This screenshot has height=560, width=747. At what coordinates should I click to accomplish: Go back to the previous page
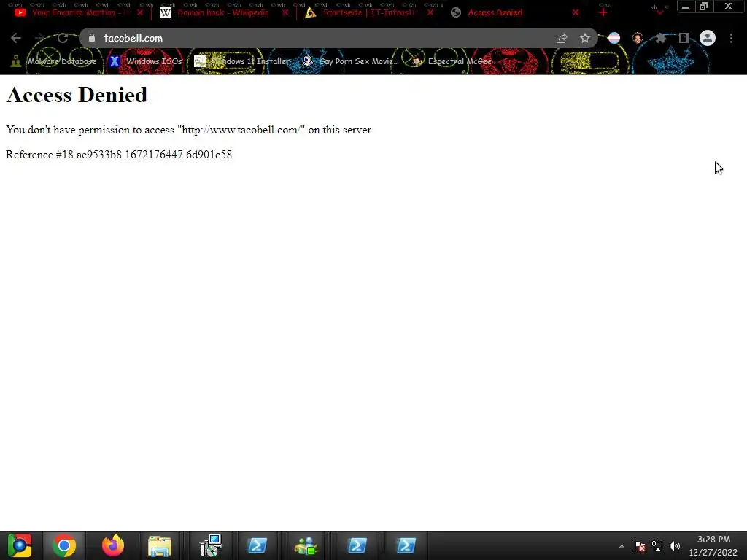16,38
